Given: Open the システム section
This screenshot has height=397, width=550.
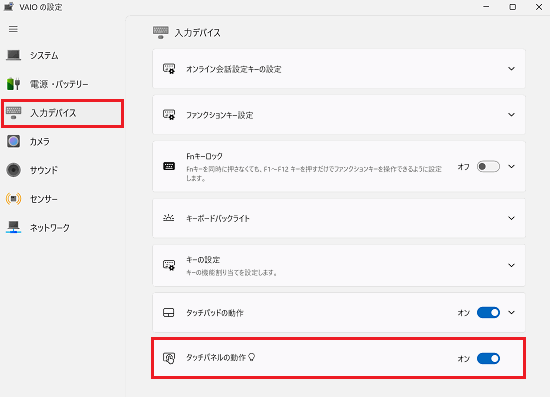Looking at the screenshot, I should [62, 55].
